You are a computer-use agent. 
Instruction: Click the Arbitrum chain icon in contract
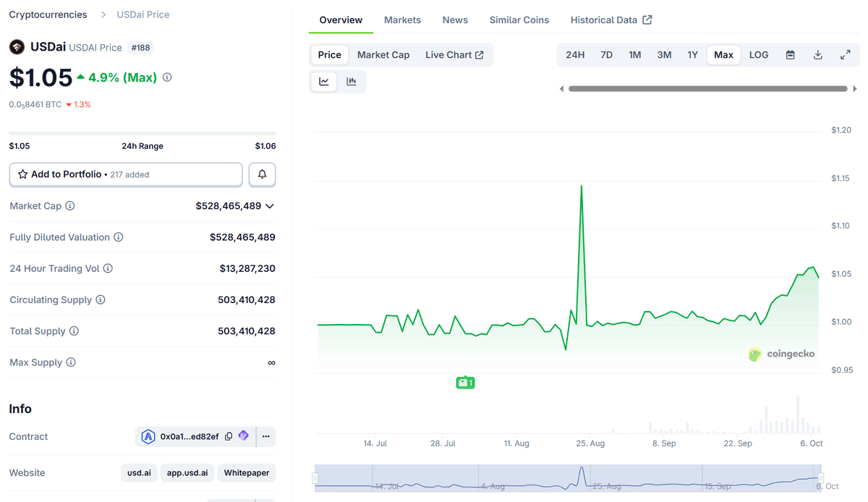[x=148, y=436]
